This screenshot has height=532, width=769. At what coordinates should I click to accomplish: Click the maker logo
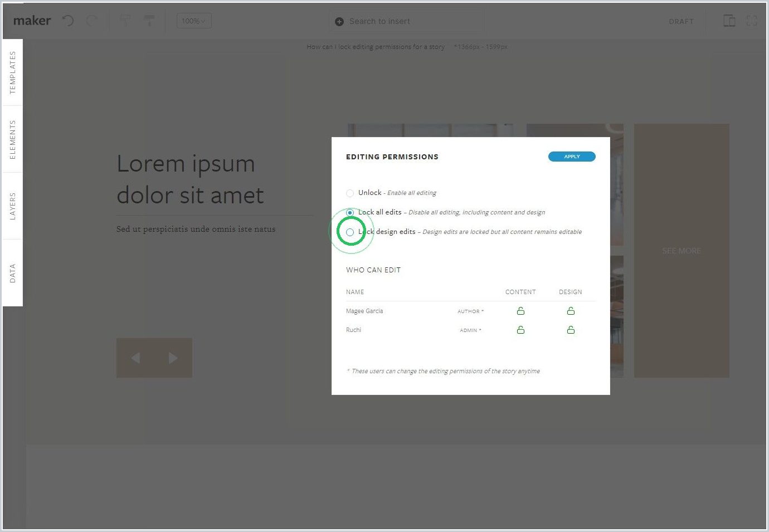[32, 21]
